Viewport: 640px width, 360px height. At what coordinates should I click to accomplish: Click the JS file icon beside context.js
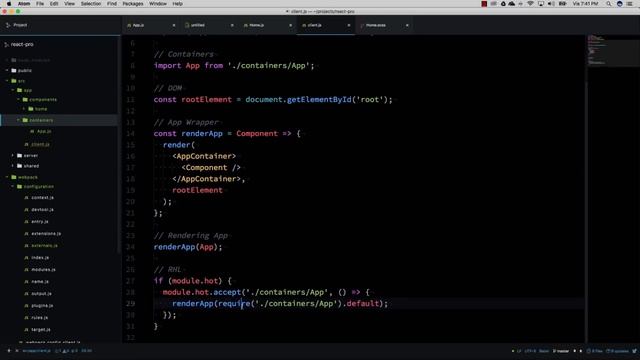point(27,198)
